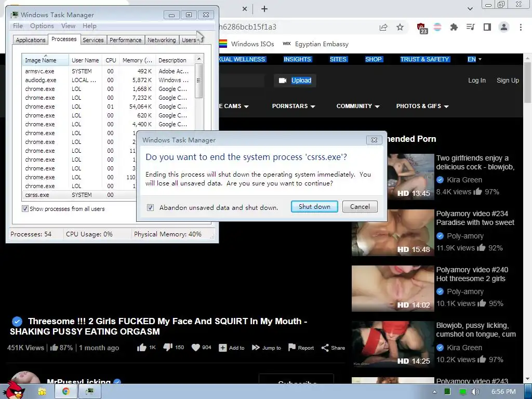Toggle the Chrome side panel icon

pos(487,27)
